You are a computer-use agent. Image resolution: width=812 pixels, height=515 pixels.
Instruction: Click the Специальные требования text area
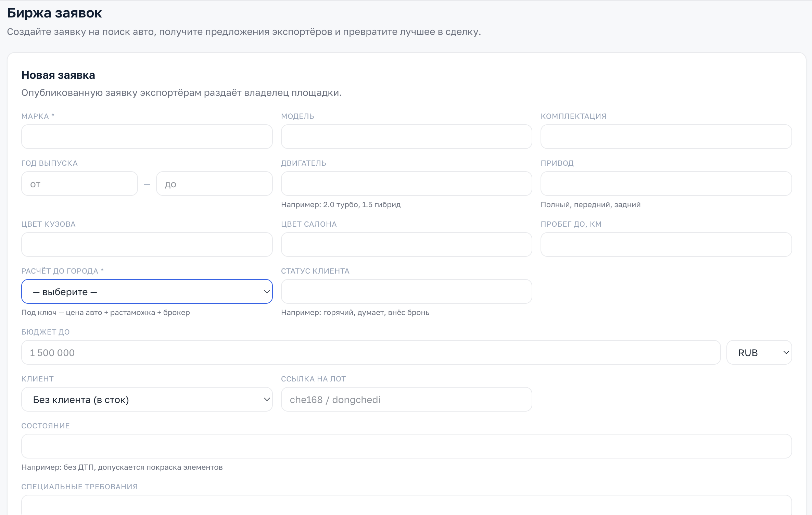point(406,505)
